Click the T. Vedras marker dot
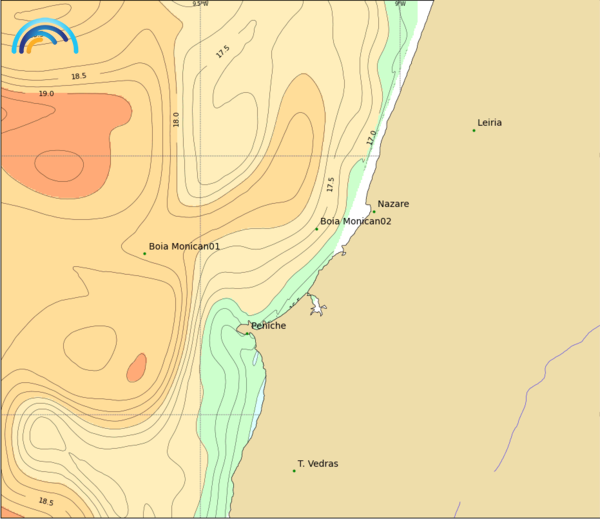This screenshot has height=519, width=600. tap(294, 471)
